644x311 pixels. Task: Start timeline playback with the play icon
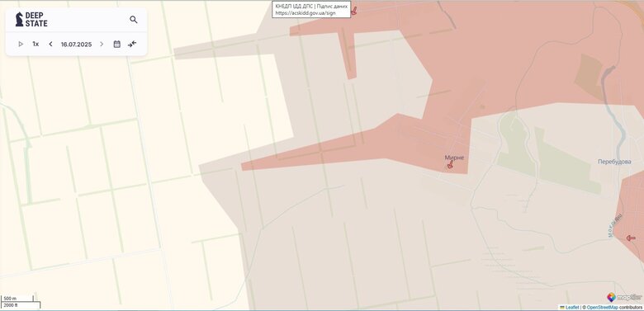21,44
